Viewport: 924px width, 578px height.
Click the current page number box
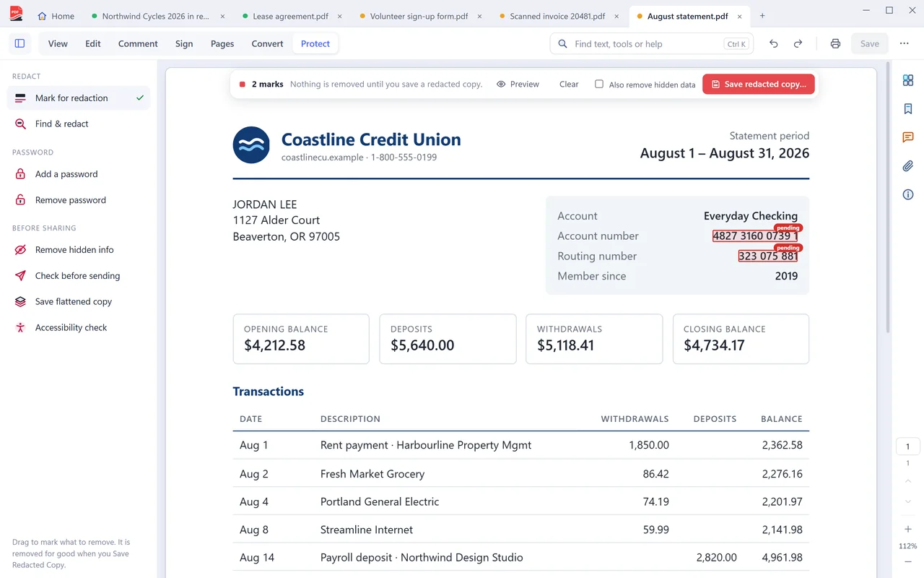point(908,446)
